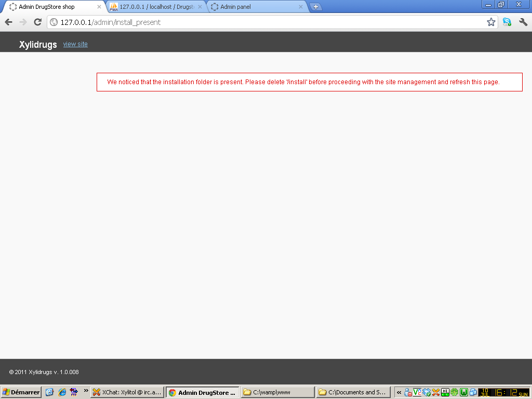Click the green clover tray icon
The width and height of the screenshot is (532, 399).
pyautogui.click(x=454, y=393)
